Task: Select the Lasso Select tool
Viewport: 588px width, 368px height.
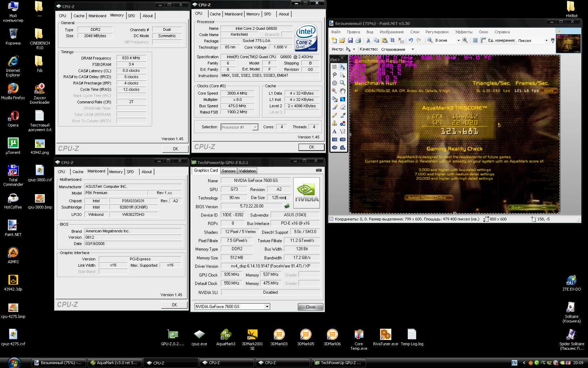Action: [334, 75]
